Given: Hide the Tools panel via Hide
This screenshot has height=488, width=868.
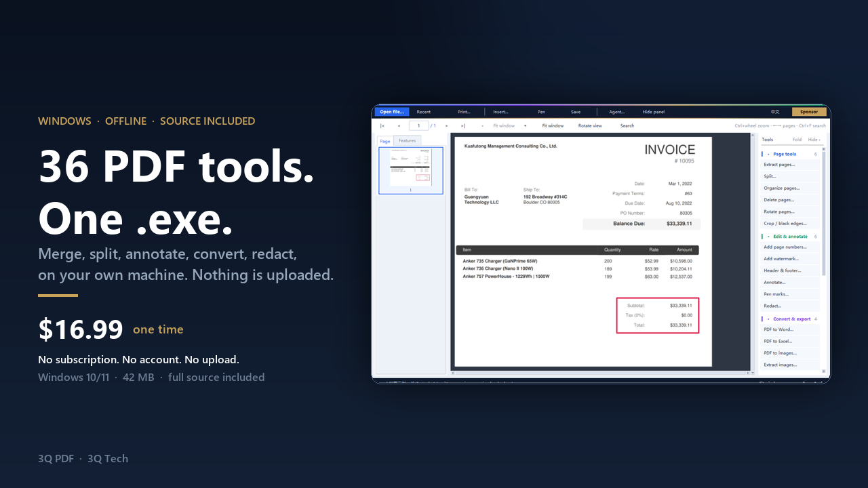Looking at the screenshot, I should click(814, 140).
